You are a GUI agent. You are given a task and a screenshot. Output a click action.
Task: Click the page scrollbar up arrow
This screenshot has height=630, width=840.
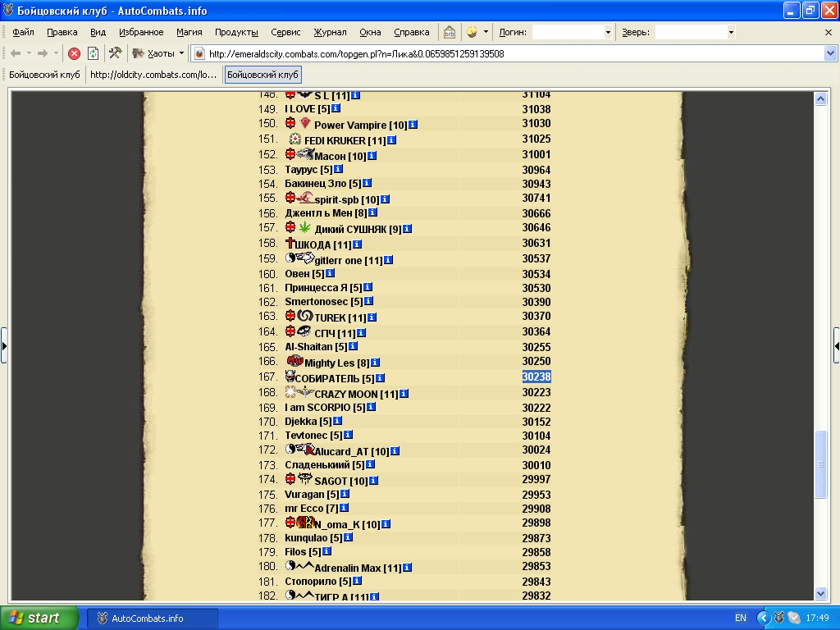point(820,98)
